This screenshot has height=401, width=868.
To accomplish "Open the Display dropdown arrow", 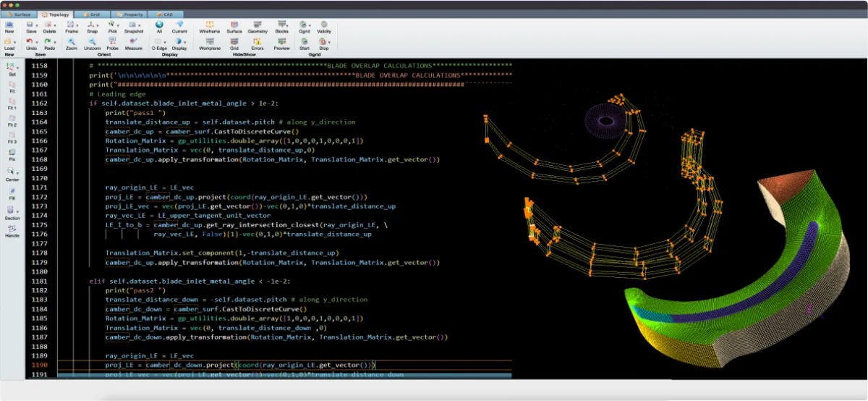I will pos(184,43).
